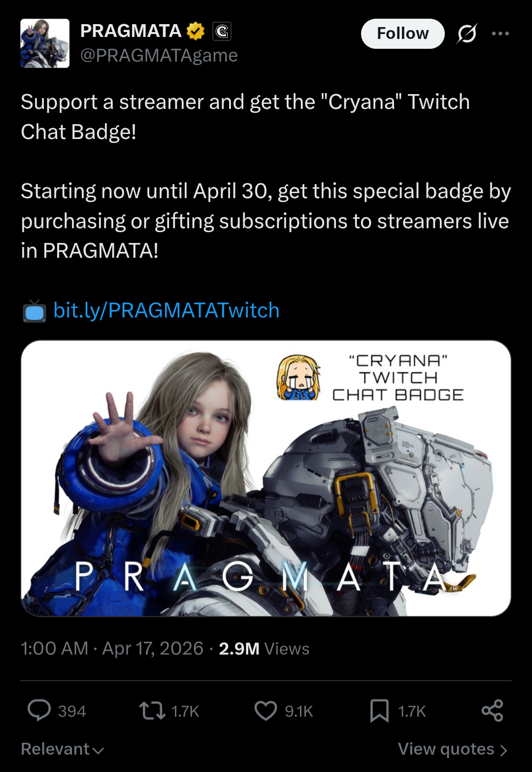The image size is (532, 772).
Task: Expand the Relevant sort dropdown
Action: (63, 749)
